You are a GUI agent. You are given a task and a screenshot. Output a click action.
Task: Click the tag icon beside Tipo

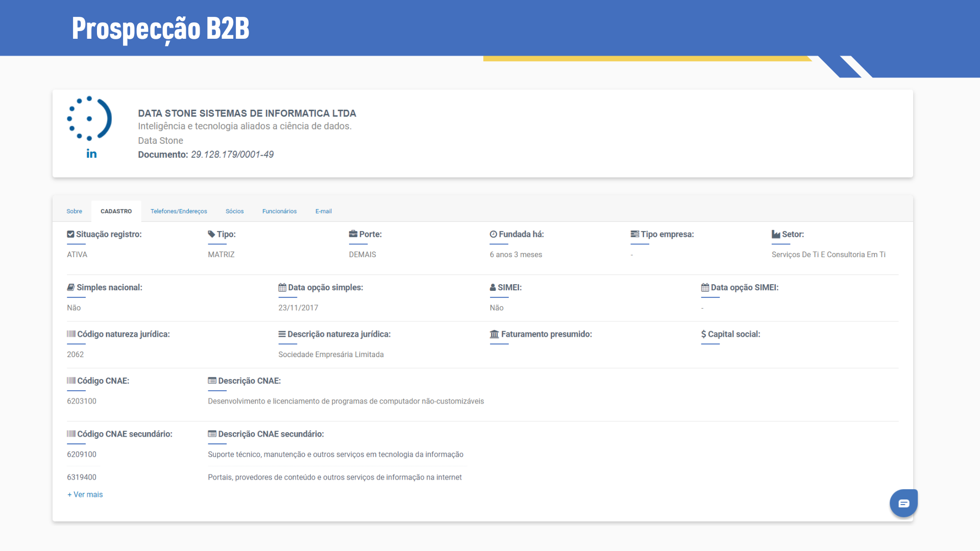[211, 234]
